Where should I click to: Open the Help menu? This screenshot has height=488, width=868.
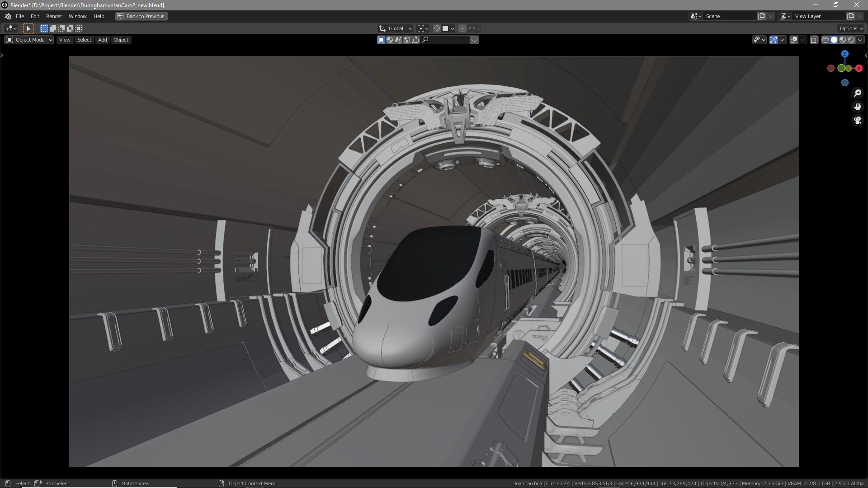point(99,16)
